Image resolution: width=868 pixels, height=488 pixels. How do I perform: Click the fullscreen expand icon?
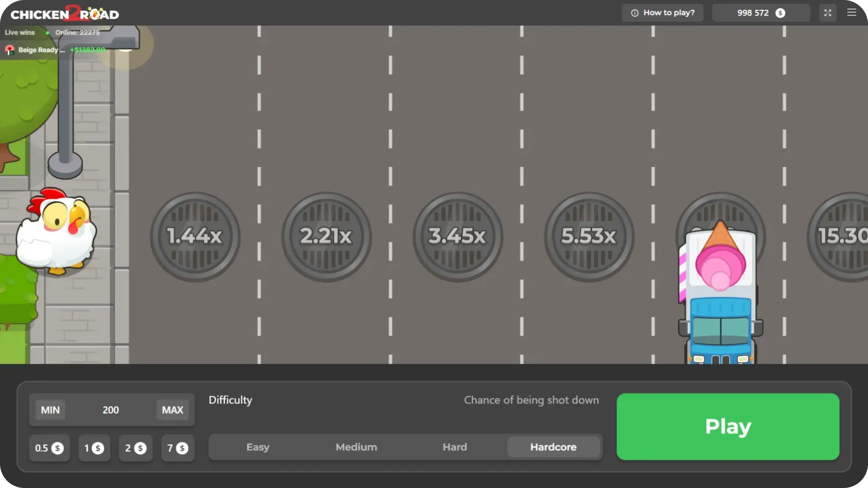tap(827, 13)
